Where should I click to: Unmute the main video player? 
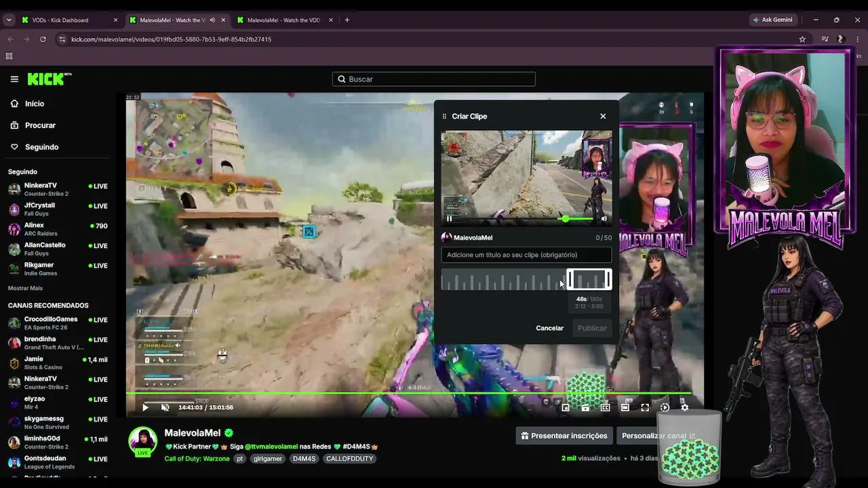click(x=165, y=407)
